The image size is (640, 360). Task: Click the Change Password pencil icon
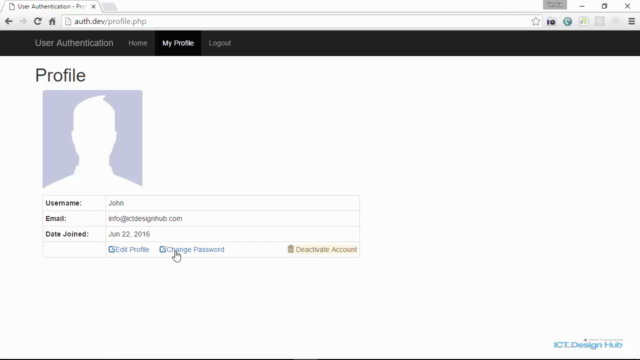tap(162, 249)
